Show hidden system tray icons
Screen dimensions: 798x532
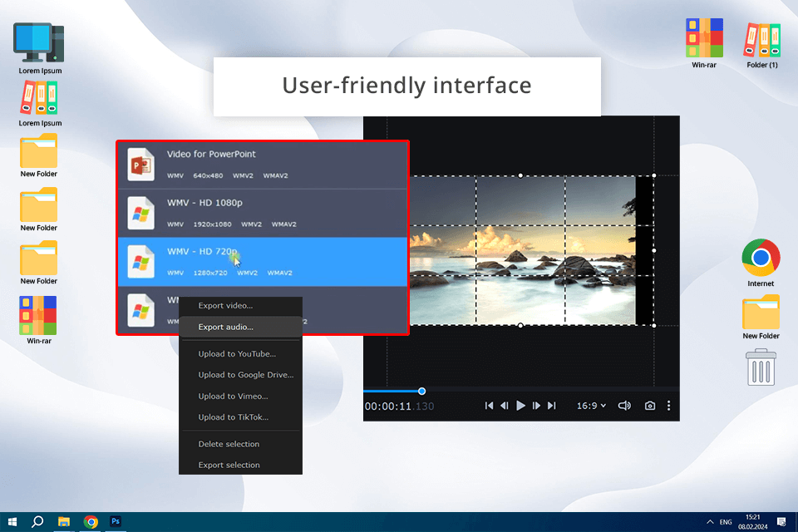[709, 522]
